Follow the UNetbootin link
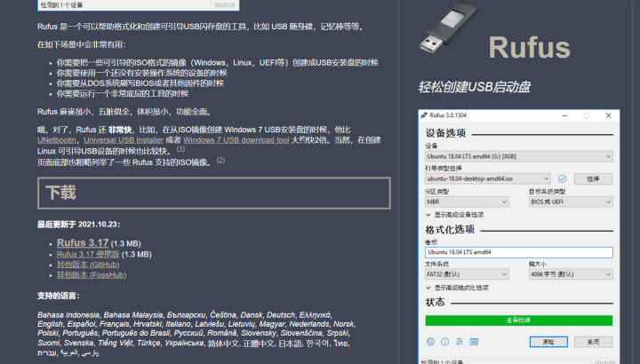 tap(56, 140)
